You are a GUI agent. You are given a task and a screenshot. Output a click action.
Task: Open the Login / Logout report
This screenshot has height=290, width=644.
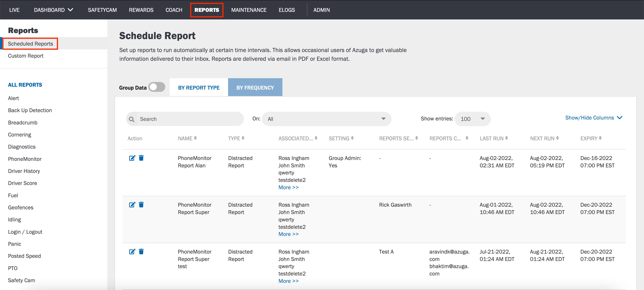(25, 232)
